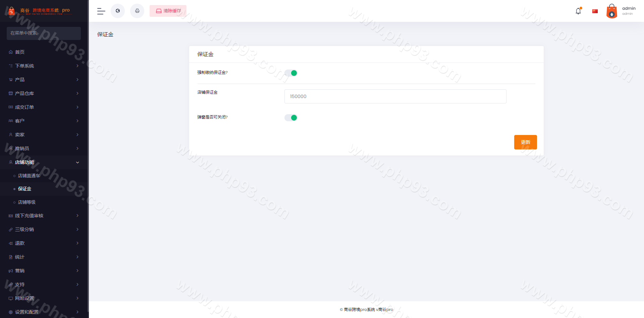Toggle the 强制缴纳保证金 switch
This screenshot has height=318, width=644.
(x=291, y=73)
